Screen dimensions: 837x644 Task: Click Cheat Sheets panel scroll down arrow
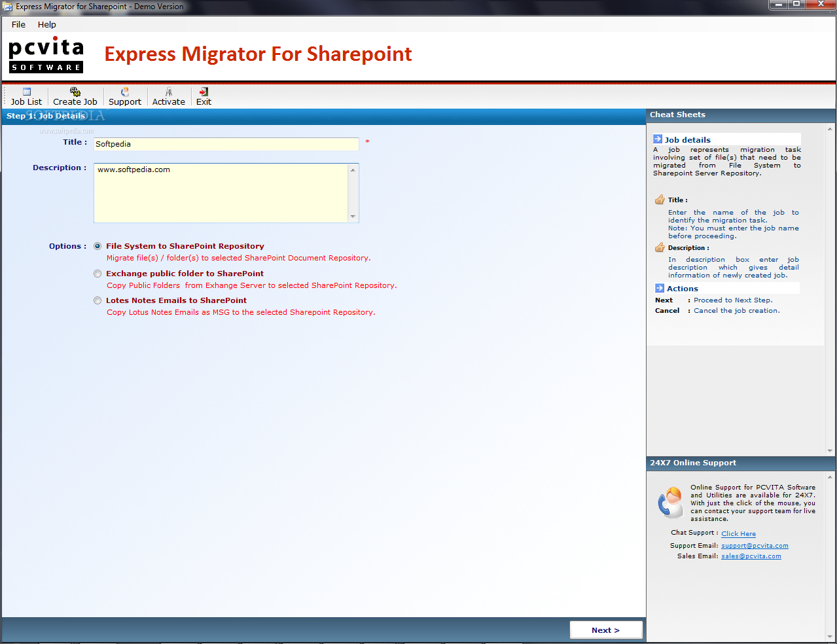(830, 451)
